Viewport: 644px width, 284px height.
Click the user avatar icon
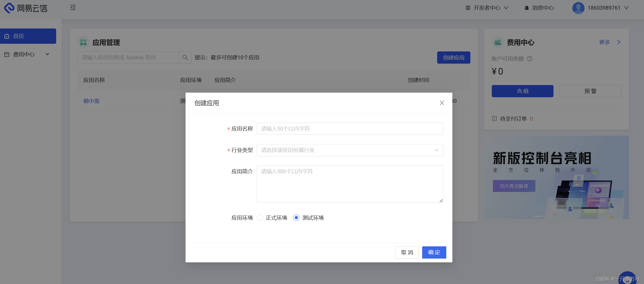point(578,8)
